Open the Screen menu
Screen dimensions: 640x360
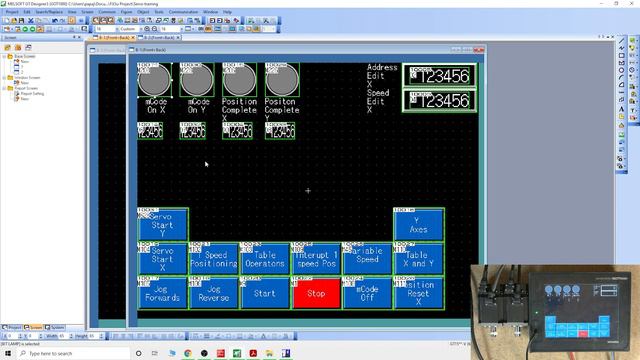tap(87, 12)
